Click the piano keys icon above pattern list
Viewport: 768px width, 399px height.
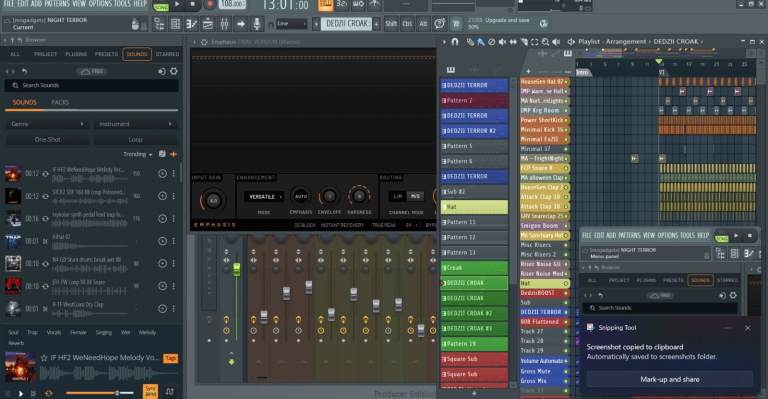point(451,70)
